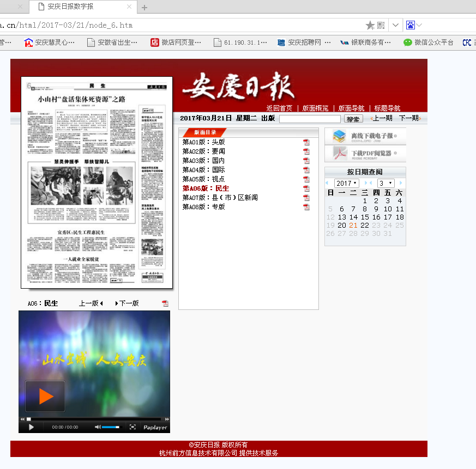Go to 上一期 previous issue
The image size is (476, 469).
point(382,118)
